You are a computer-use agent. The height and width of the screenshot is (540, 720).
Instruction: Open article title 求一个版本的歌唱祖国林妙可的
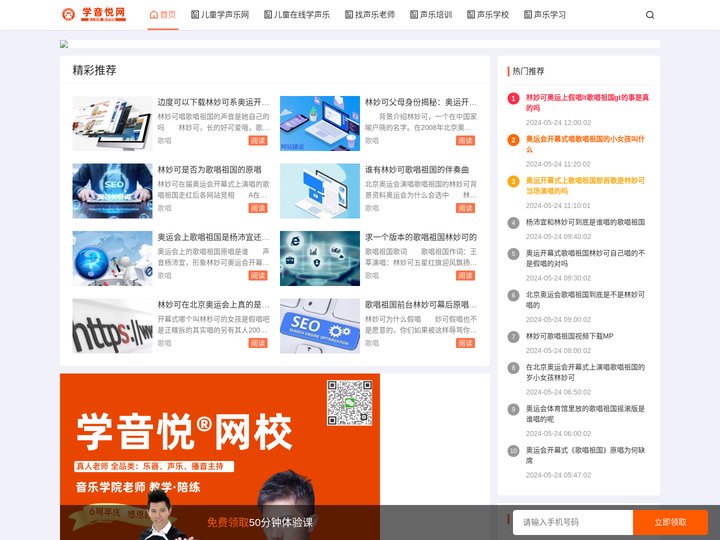click(421, 237)
